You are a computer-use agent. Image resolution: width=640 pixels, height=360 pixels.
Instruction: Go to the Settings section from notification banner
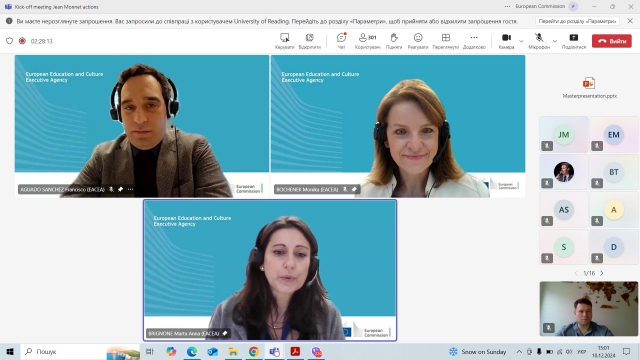pyautogui.click(x=577, y=21)
